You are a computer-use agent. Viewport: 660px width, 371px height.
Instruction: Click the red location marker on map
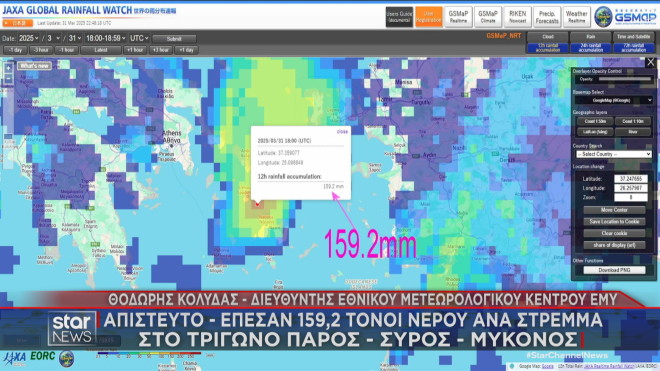pyautogui.click(x=258, y=204)
